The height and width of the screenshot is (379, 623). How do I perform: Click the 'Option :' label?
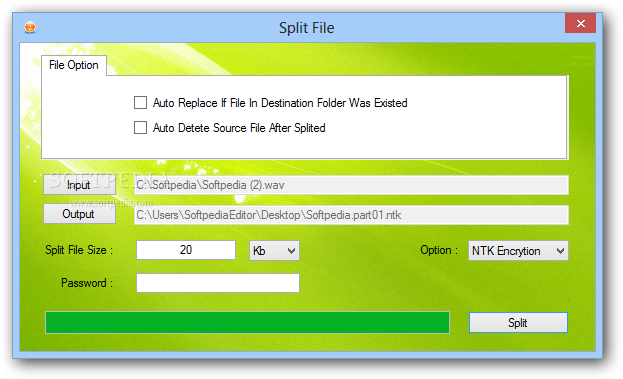coord(439,250)
